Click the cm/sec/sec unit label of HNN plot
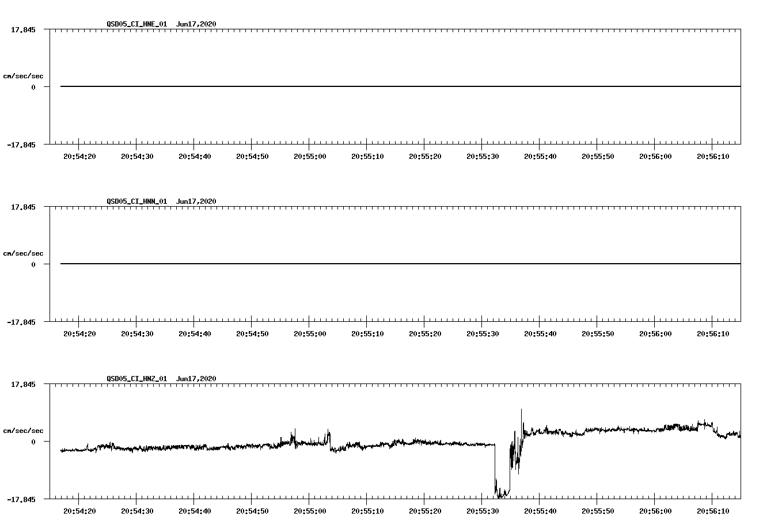 (x=23, y=253)
